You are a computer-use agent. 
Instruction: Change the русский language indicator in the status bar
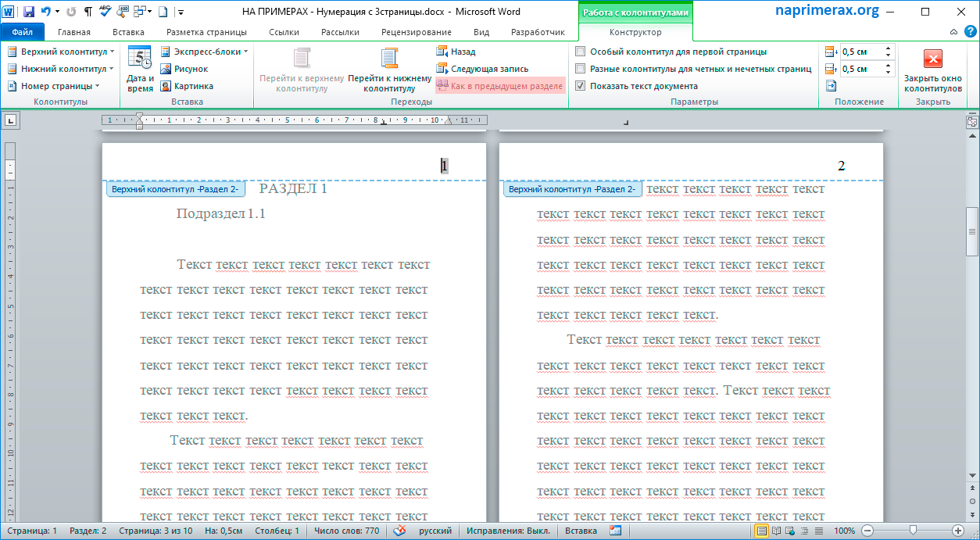[x=435, y=531]
